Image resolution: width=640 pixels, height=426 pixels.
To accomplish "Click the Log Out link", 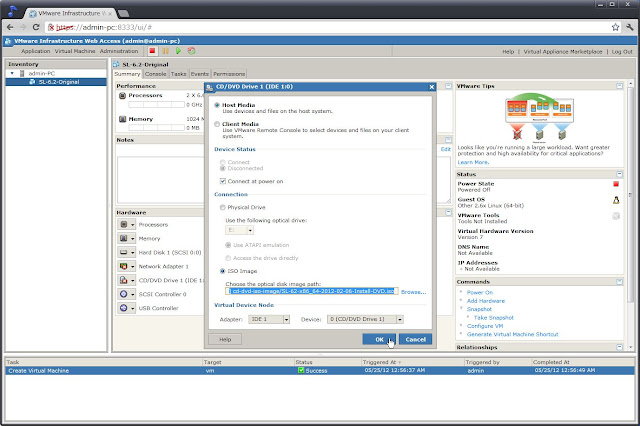I will point(622,52).
